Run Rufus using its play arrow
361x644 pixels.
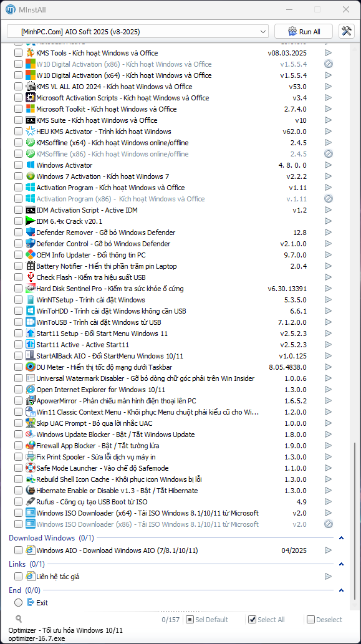[x=328, y=502]
